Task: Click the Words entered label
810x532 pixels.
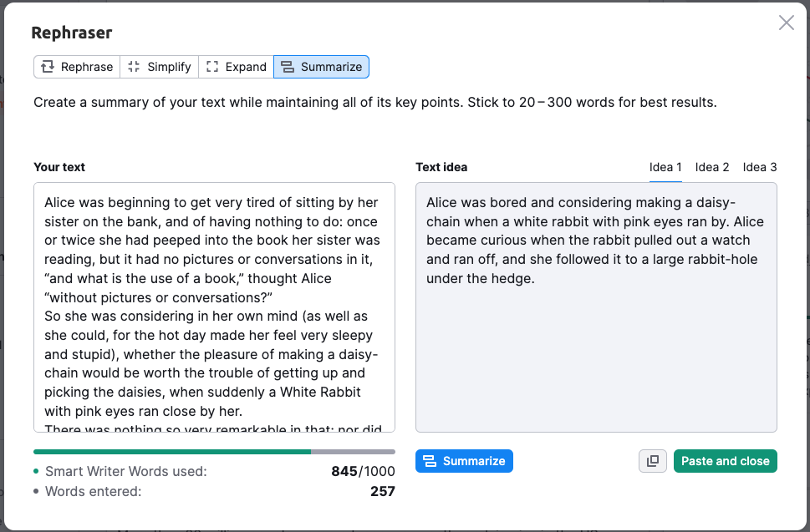Action: click(93, 492)
